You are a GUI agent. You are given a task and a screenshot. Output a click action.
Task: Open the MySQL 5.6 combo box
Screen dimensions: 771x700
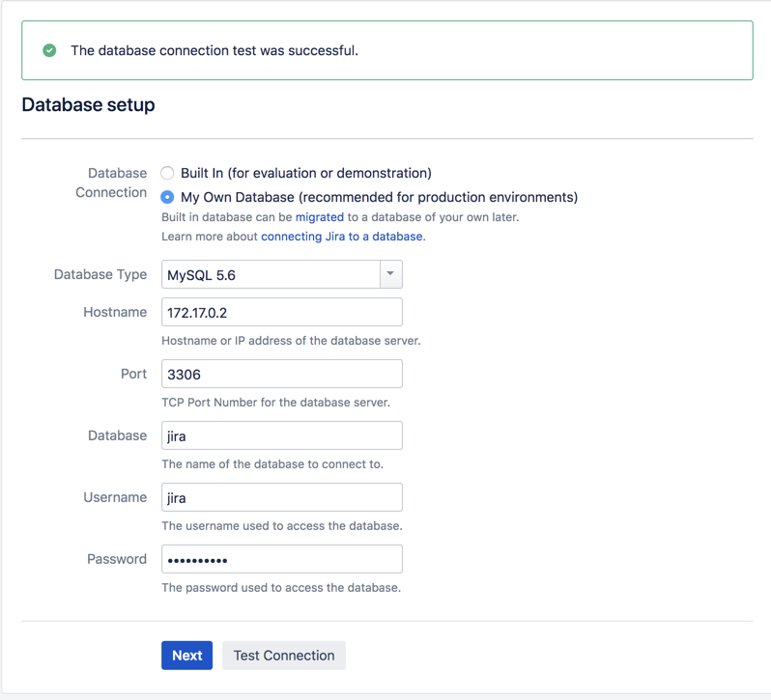pos(271,275)
